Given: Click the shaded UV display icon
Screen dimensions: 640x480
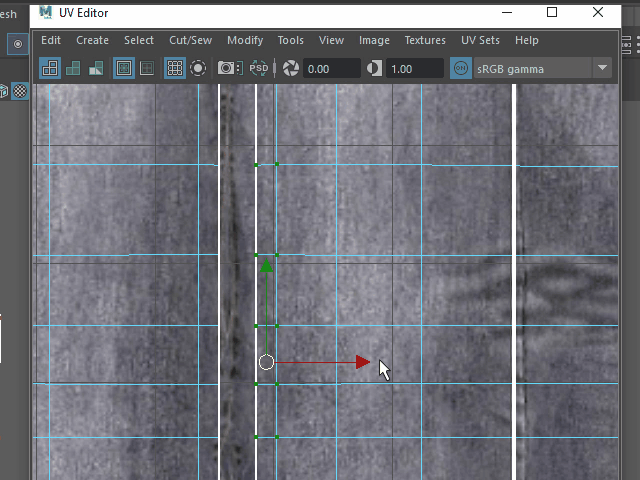Looking at the screenshot, I should 73,68.
